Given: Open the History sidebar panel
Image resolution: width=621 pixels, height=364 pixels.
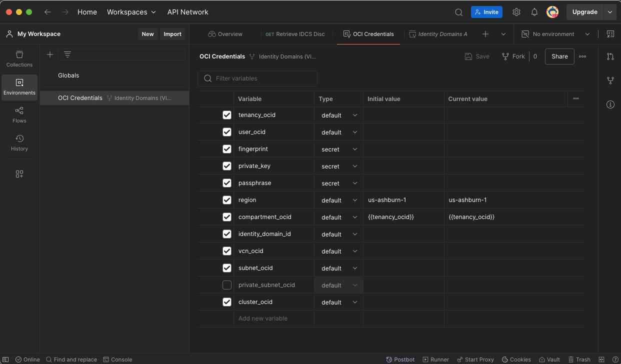Looking at the screenshot, I should pyautogui.click(x=19, y=142).
